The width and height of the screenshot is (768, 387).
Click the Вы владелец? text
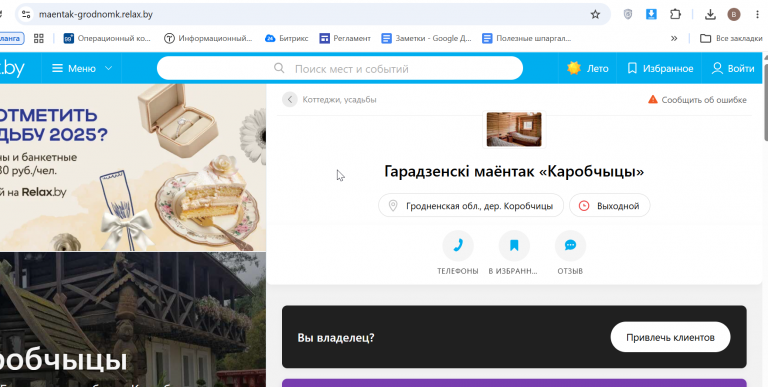tap(336, 338)
